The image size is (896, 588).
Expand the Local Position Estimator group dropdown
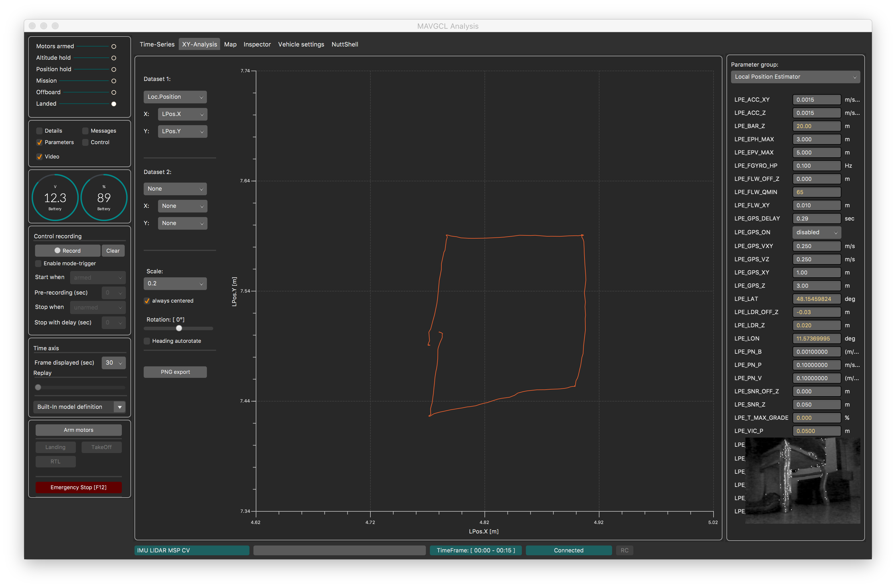click(x=795, y=77)
